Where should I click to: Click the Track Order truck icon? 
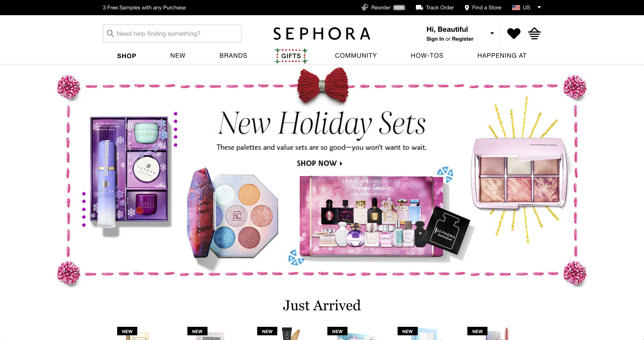(419, 8)
